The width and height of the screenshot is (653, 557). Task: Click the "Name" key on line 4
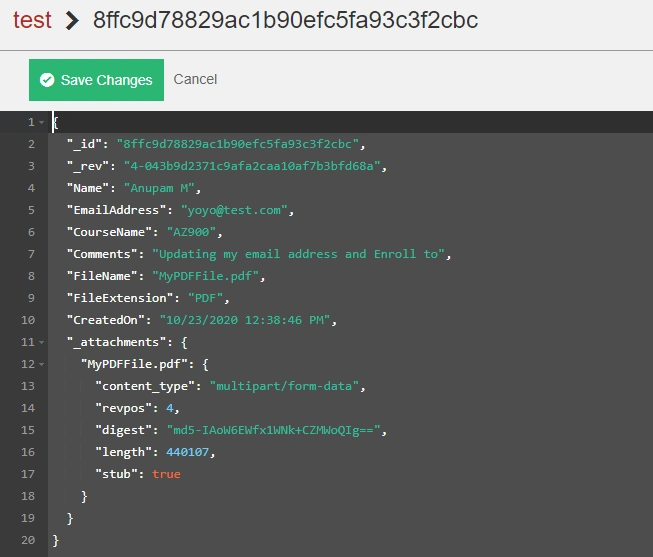click(x=87, y=188)
